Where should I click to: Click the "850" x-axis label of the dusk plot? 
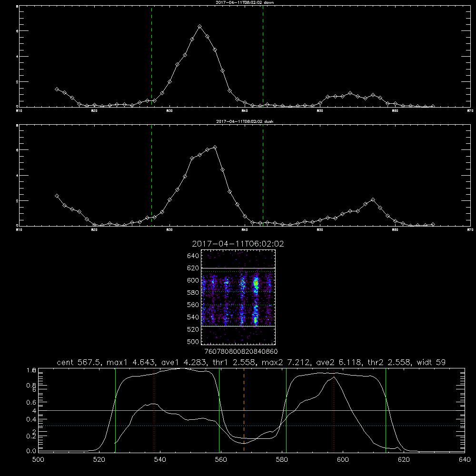[320, 230]
